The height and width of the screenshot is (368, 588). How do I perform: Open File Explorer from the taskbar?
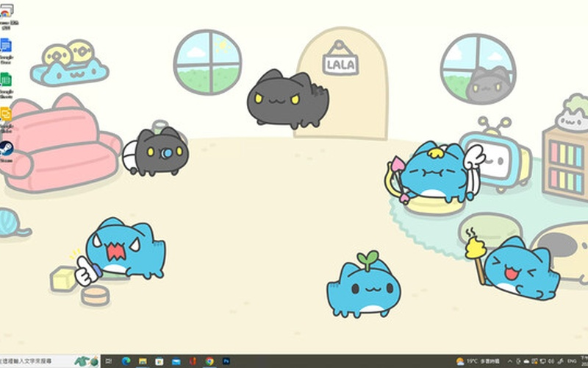(143, 361)
